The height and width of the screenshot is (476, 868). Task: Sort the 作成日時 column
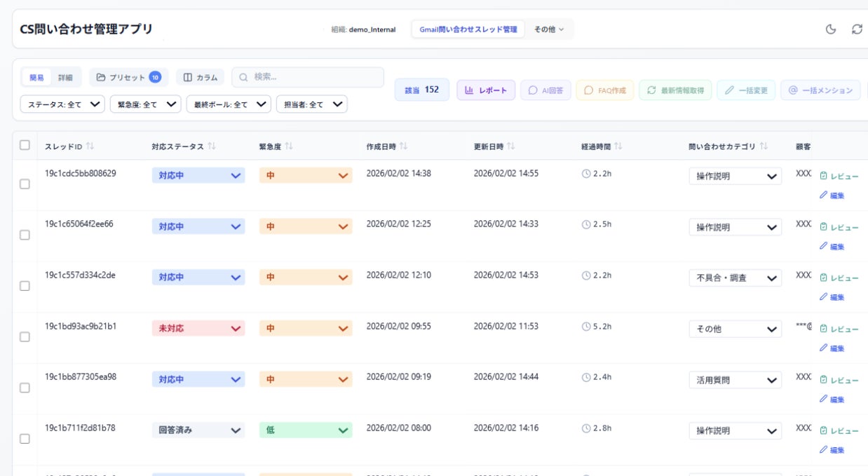(x=403, y=147)
